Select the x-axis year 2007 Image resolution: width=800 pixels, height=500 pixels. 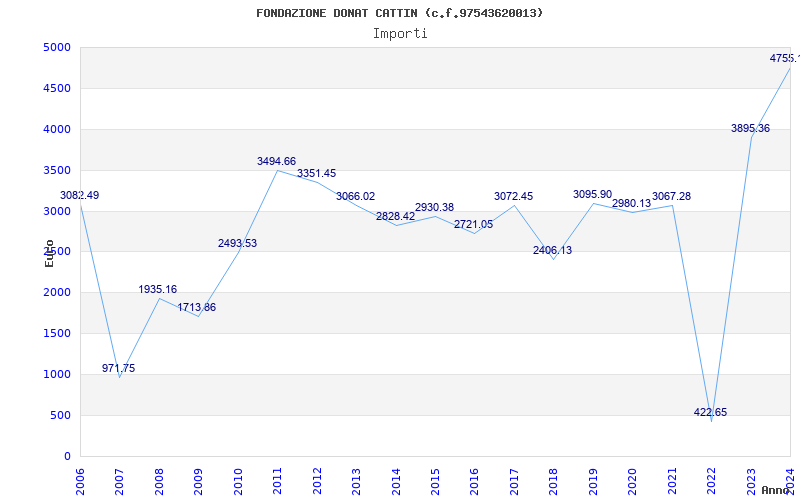pos(119,482)
